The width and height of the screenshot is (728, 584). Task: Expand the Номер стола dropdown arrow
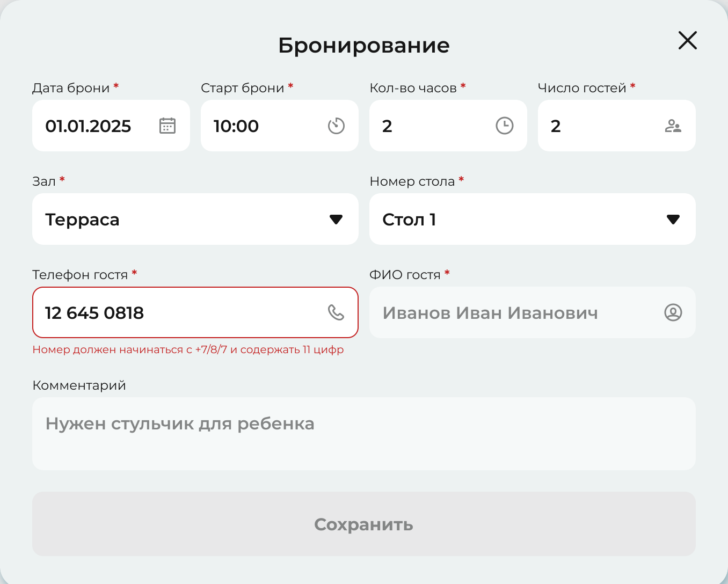tap(673, 219)
